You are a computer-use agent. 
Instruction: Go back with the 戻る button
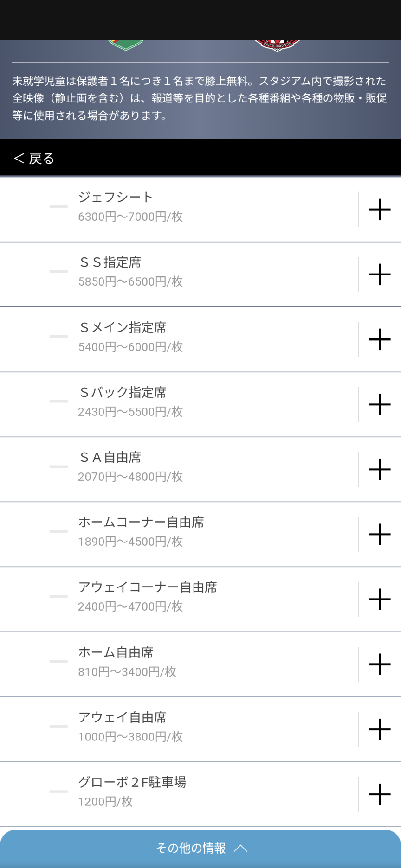pos(34,159)
